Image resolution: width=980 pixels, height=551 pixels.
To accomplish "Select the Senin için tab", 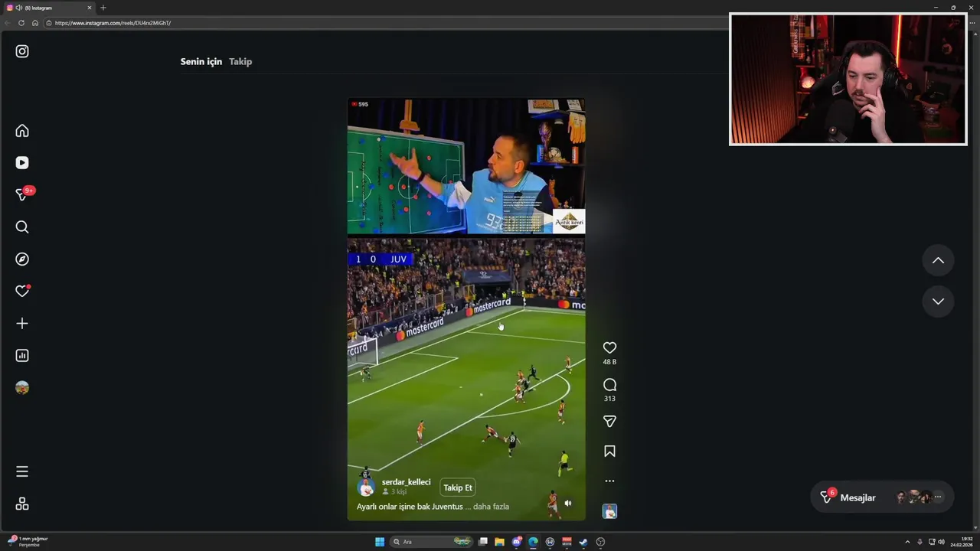I will pyautogui.click(x=201, y=61).
